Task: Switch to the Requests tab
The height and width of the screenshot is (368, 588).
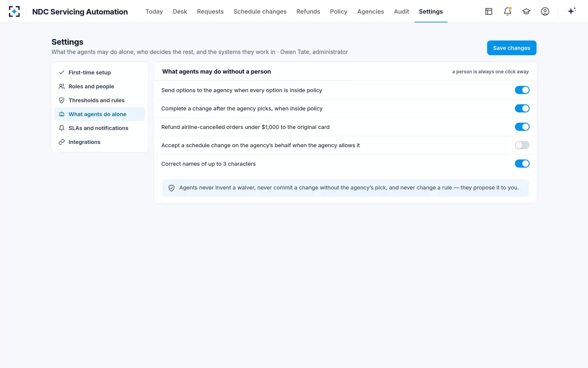Action: click(210, 11)
